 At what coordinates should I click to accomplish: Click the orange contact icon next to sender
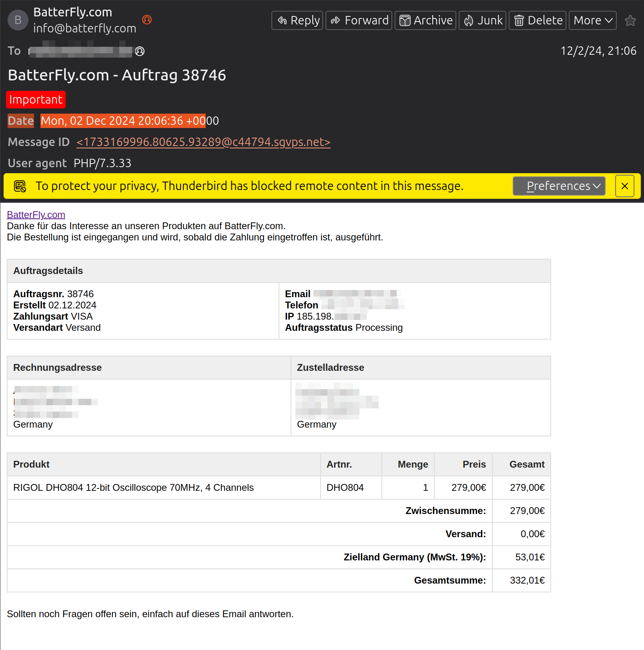click(x=147, y=20)
